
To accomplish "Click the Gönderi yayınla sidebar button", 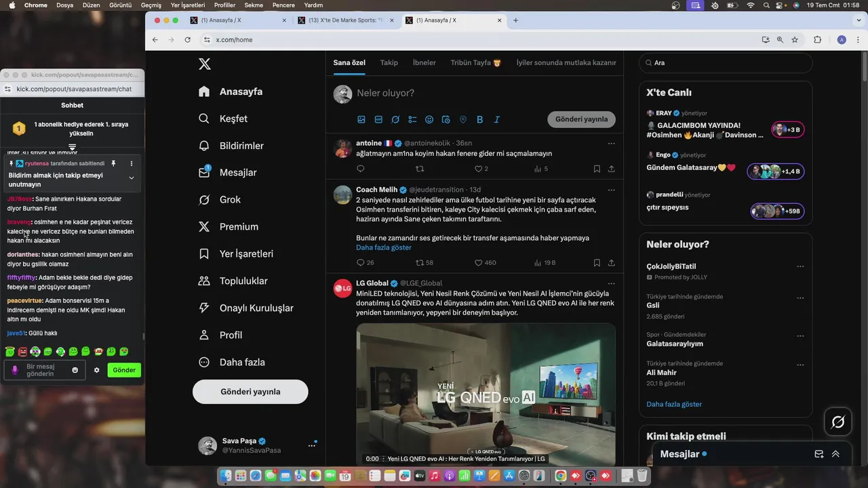I will tap(250, 392).
